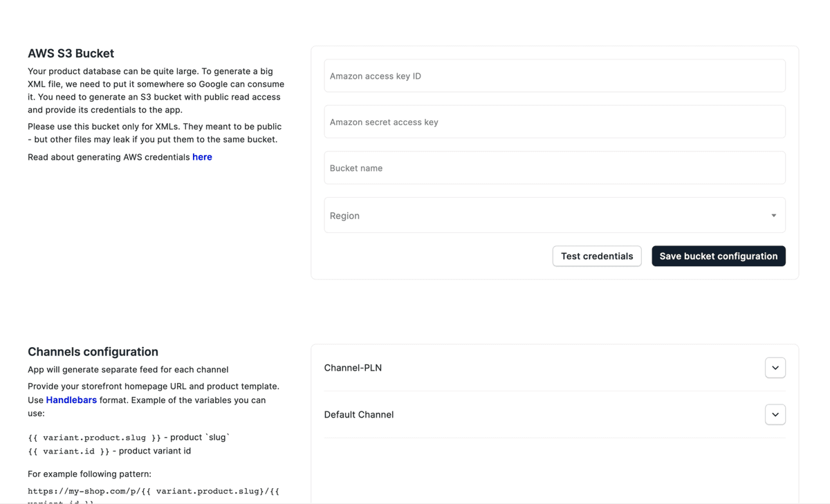
Task: Select the Default Channel row
Action: tap(484, 414)
